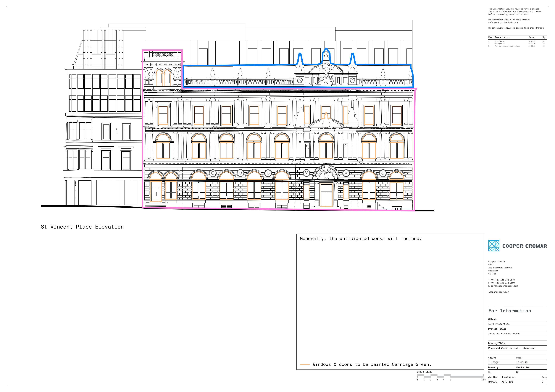Click 'Painted winodws & doors shown.' revision entry

click(x=507, y=46)
